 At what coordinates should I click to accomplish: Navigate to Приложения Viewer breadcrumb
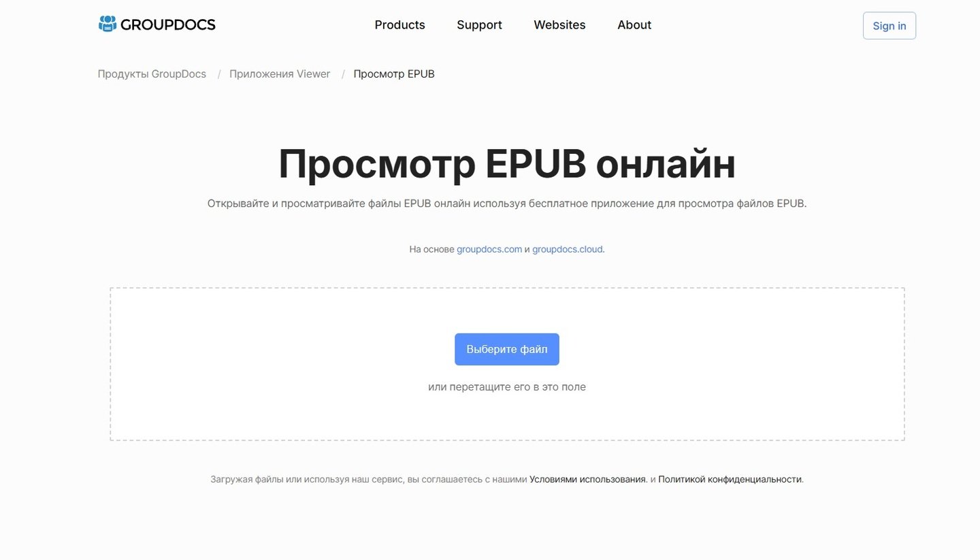click(x=279, y=74)
